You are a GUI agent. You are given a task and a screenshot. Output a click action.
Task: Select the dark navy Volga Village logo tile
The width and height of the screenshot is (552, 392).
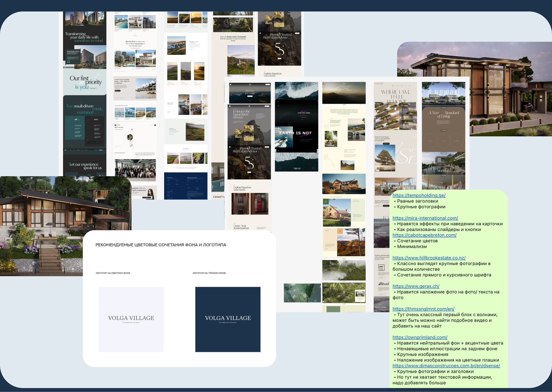pos(228,319)
